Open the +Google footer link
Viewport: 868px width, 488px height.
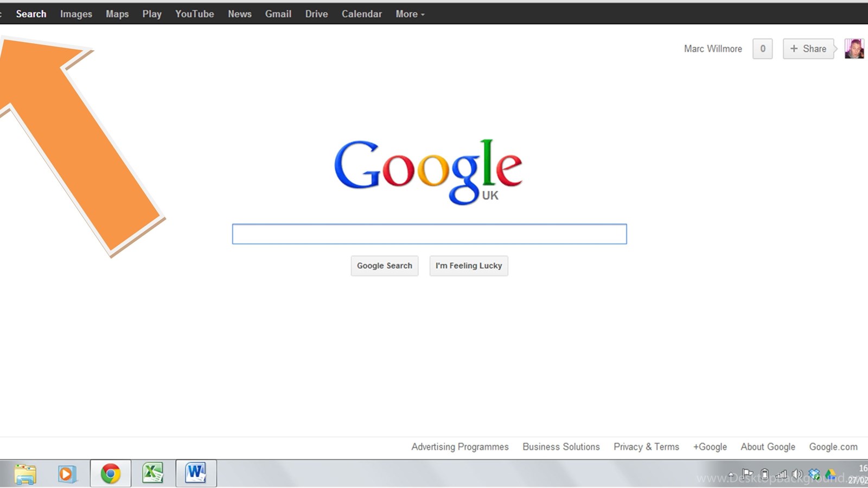[710, 447]
